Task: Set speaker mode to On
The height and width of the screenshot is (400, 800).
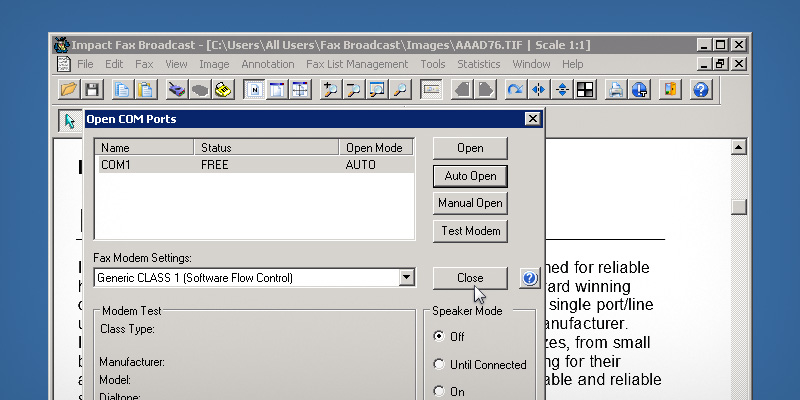Action: (x=439, y=392)
